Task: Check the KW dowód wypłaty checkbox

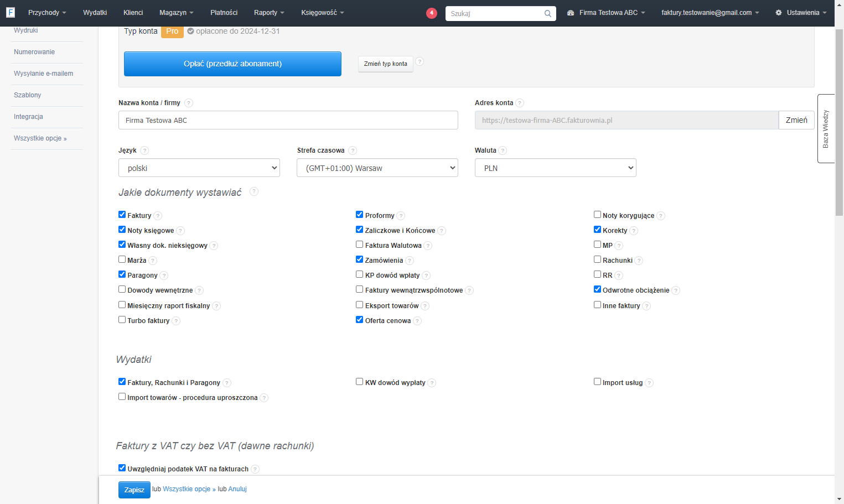Action: (x=360, y=382)
